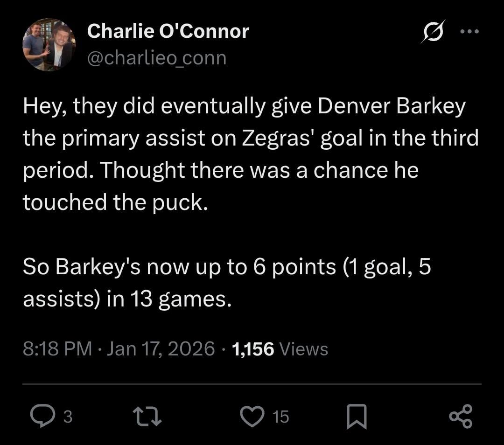Viewport: 504px width, 445px height.
Task: Share the post via the share icon
Action: (x=462, y=417)
